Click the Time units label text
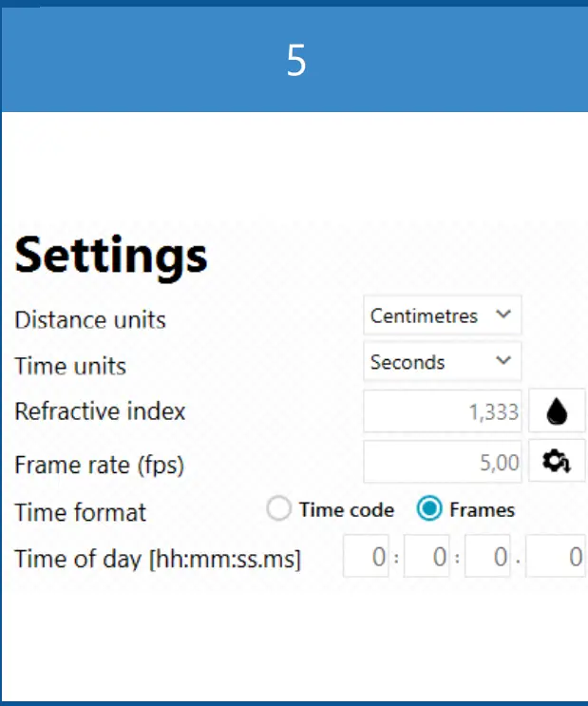Image resolution: width=588 pixels, height=706 pixels. pyautogui.click(x=70, y=366)
